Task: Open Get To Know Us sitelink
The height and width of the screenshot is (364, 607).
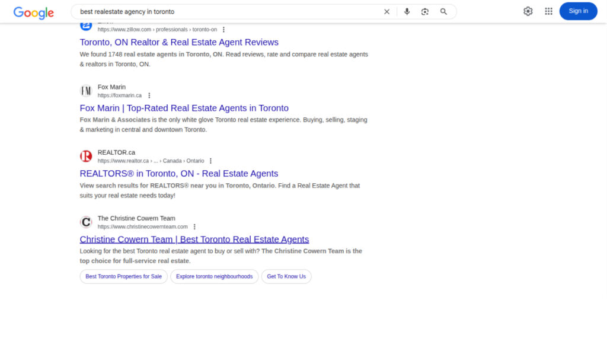Action: tap(286, 276)
